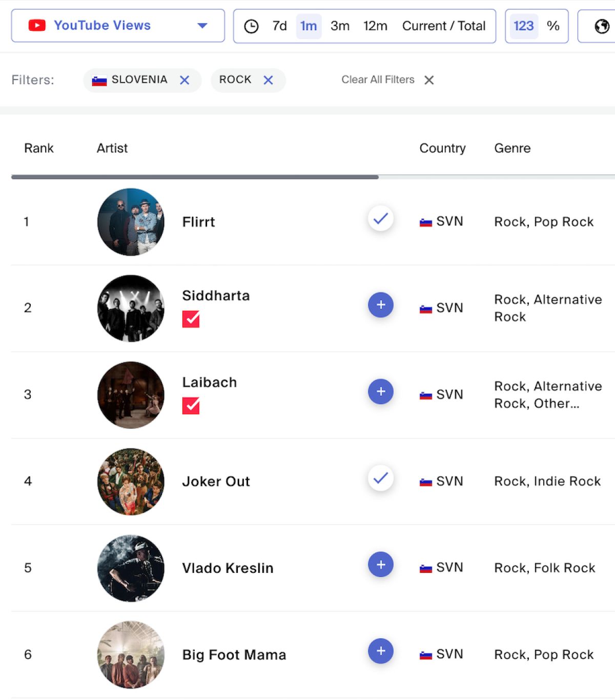Viewport: 615px width, 700px height.
Task: Select the 12m time range
Action: pyautogui.click(x=375, y=26)
